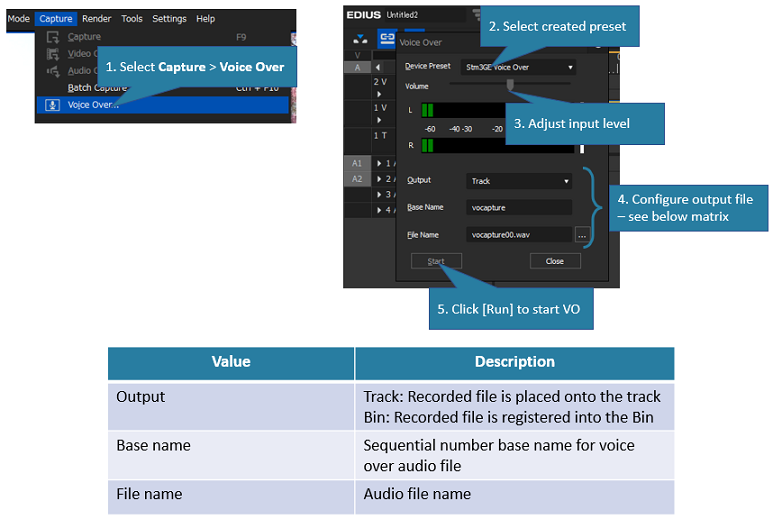The width and height of the screenshot is (773, 519).
Task: Click the Start button
Action: click(x=436, y=261)
